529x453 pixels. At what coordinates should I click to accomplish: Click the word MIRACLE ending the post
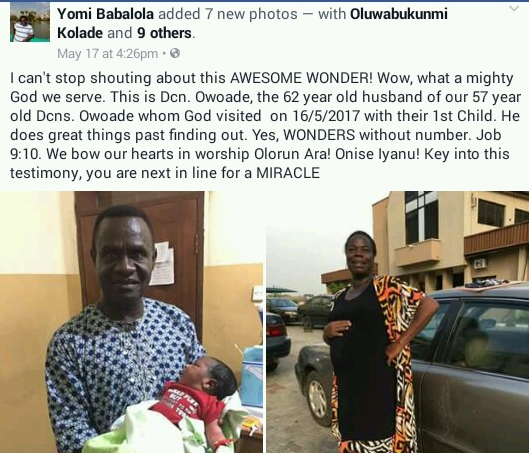[x=288, y=173]
